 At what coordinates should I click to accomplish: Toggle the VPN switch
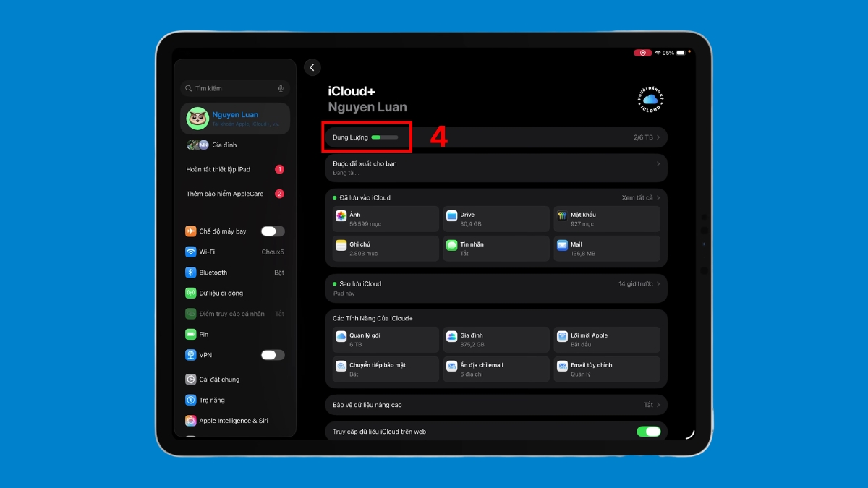[273, 355]
